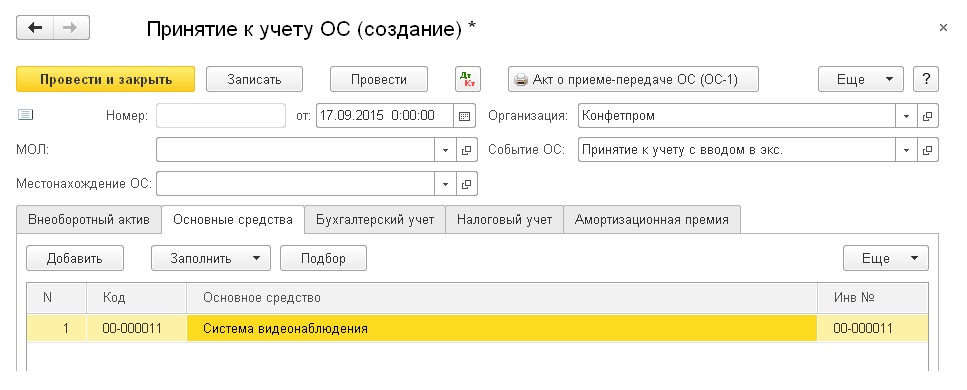Screen dimensions: 967x390
Task: Click the Номер input field
Action: click(221, 115)
